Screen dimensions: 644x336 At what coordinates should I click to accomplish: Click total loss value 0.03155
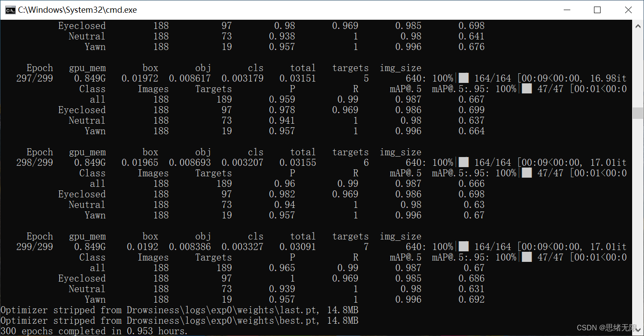click(x=298, y=163)
